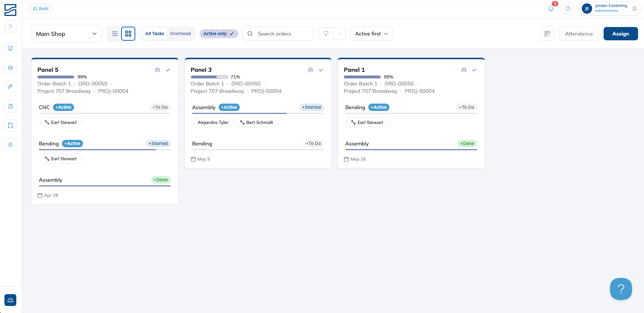Expand the sidebar with the double-chevron button
This screenshot has height=313, width=644.
pyautogui.click(x=10, y=26)
